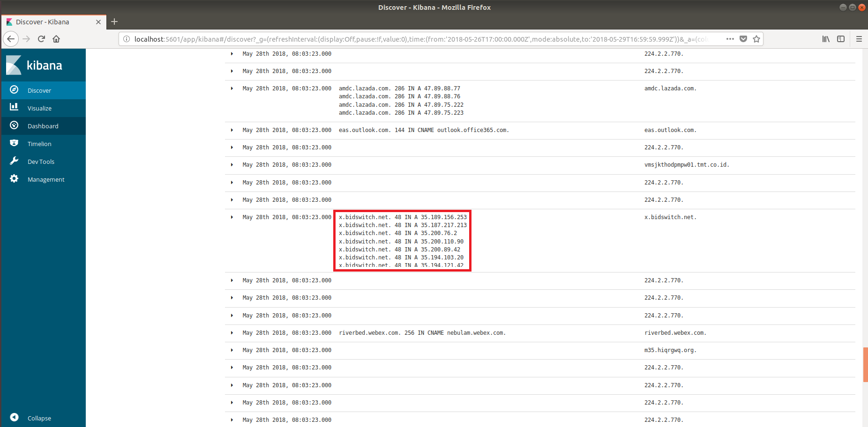Expand the amdc.lazada.com row
Viewport: 868px width, 427px height.
tap(232, 88)
